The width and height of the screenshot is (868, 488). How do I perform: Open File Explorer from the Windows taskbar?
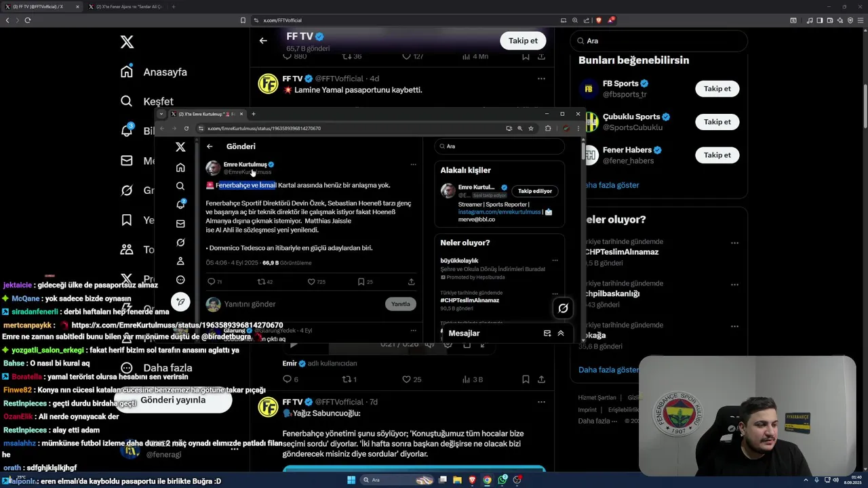457,480
